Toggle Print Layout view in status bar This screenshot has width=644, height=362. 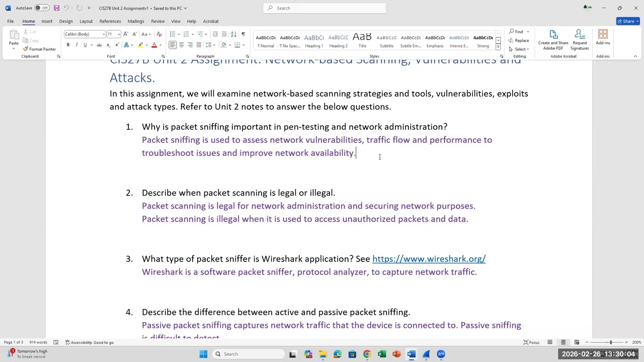click(x=563, y=342)
